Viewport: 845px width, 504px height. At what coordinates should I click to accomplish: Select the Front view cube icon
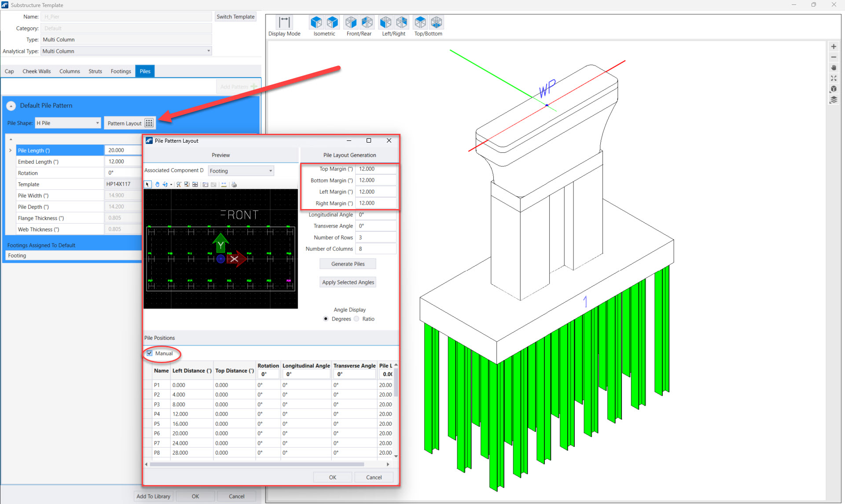(351, 22)
